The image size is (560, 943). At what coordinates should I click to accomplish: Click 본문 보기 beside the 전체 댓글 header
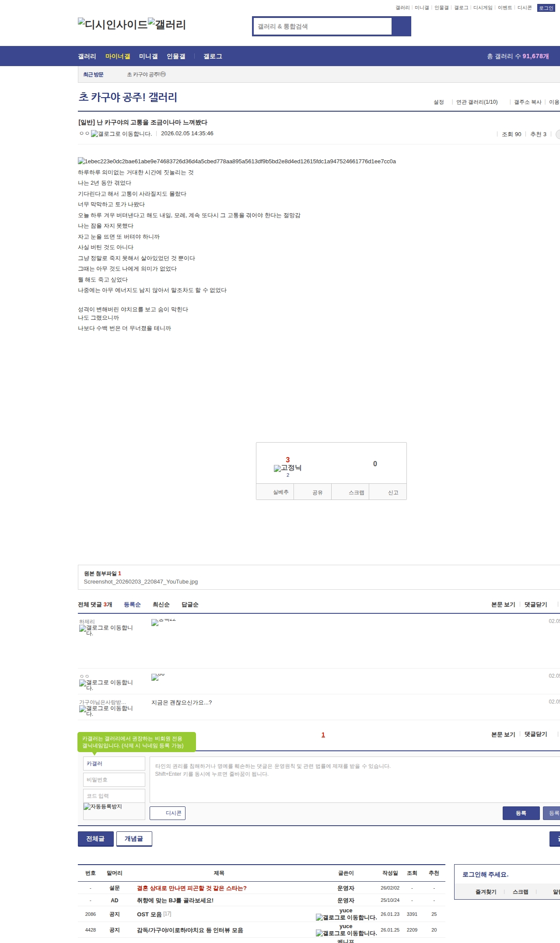[503, 605]
